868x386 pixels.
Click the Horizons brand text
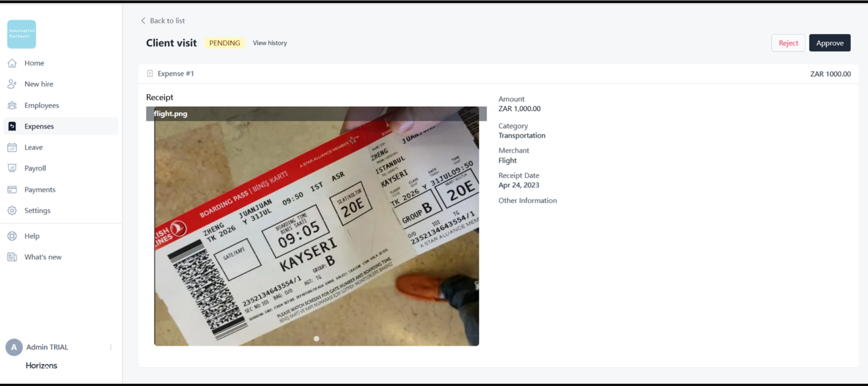[x=41, y=366]
